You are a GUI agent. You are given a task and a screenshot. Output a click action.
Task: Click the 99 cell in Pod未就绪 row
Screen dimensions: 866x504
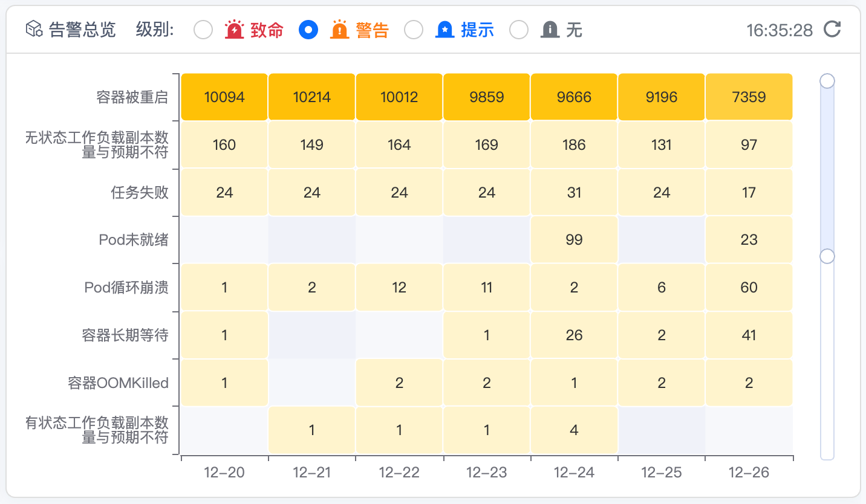point(574,240)
